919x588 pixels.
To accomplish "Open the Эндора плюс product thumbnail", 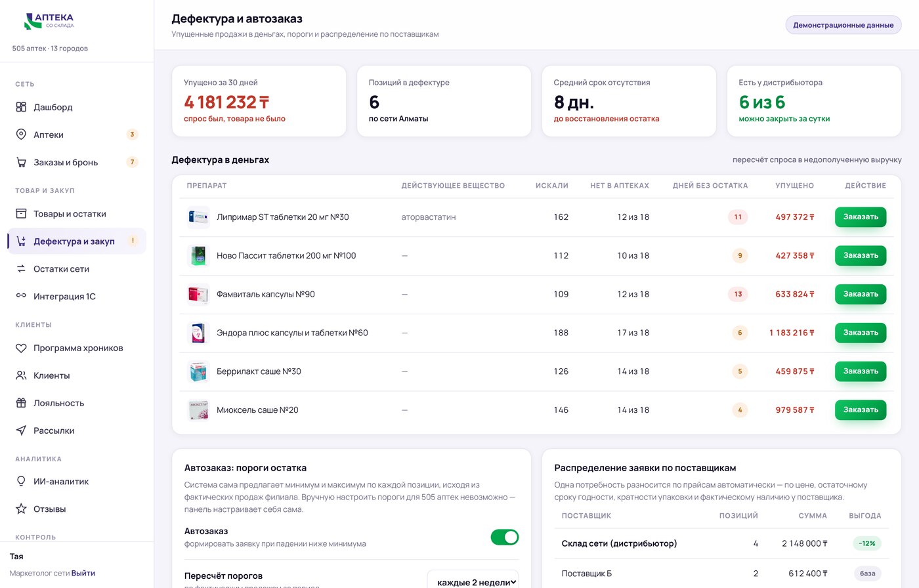I will click(x=198, y=333).
